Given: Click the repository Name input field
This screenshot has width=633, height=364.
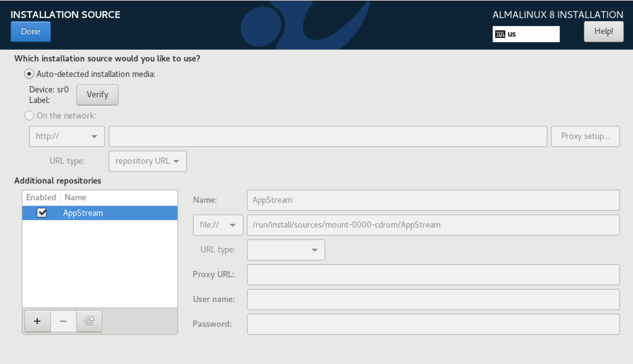Looking at the screenshot, I should (x=433, y=200).
